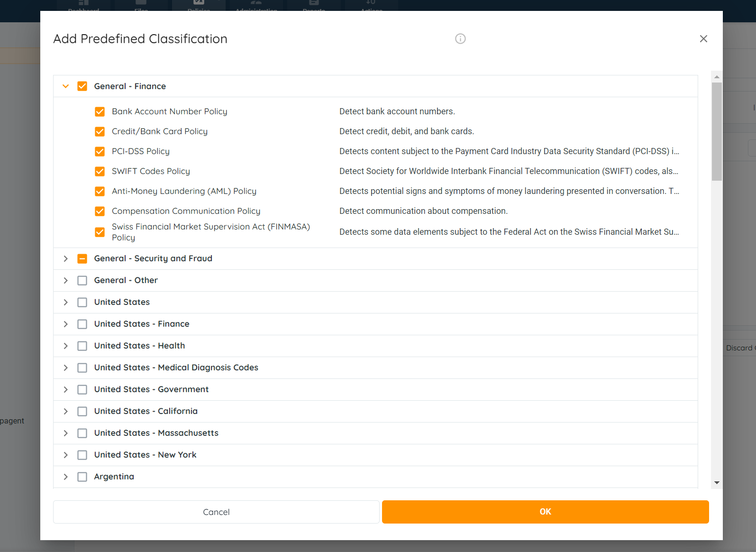Screen dimensions: 756x552
Task: Expand the General - Security and Fraud group
Action: click(x=66, y=258)
